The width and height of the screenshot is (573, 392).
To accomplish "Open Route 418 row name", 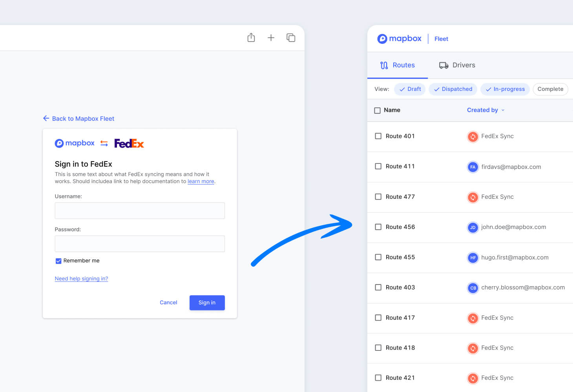I will (x=400, y=348).
